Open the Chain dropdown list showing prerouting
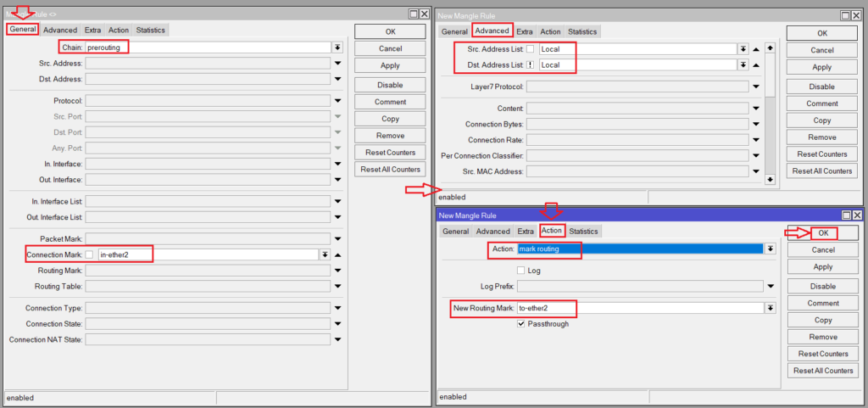The height and width of the screenshot is (408, 868). [337, 48]
